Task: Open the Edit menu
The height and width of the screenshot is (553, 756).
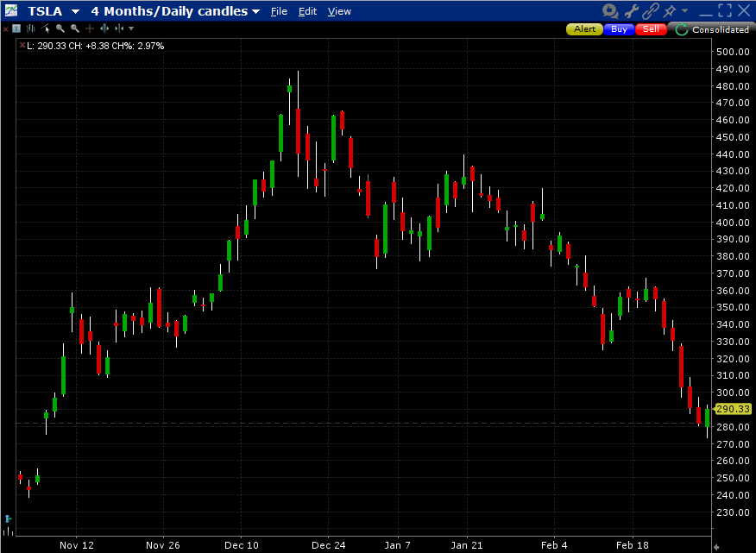Action: click(x=307, y=11)
